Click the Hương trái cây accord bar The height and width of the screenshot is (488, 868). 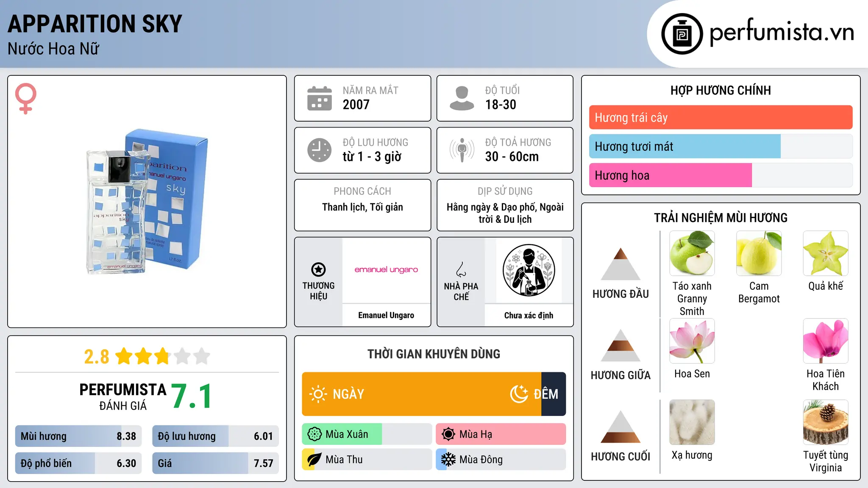[x=721, y=117]
